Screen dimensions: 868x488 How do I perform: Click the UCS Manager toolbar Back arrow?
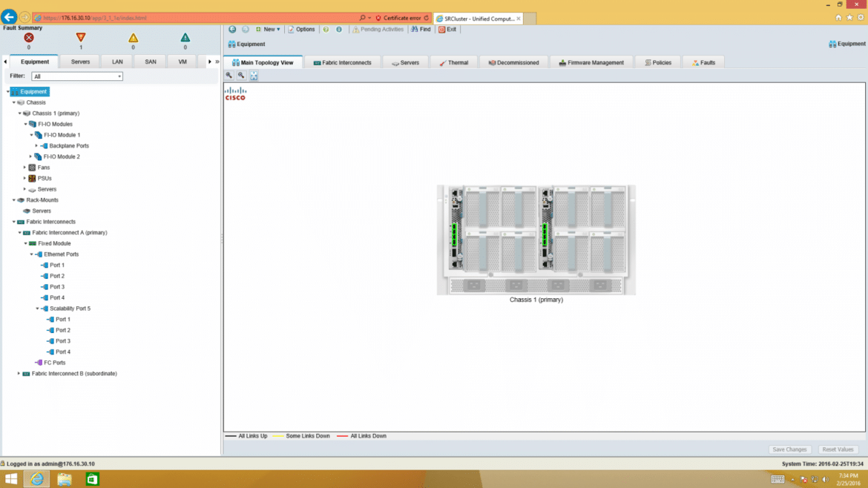232,30
